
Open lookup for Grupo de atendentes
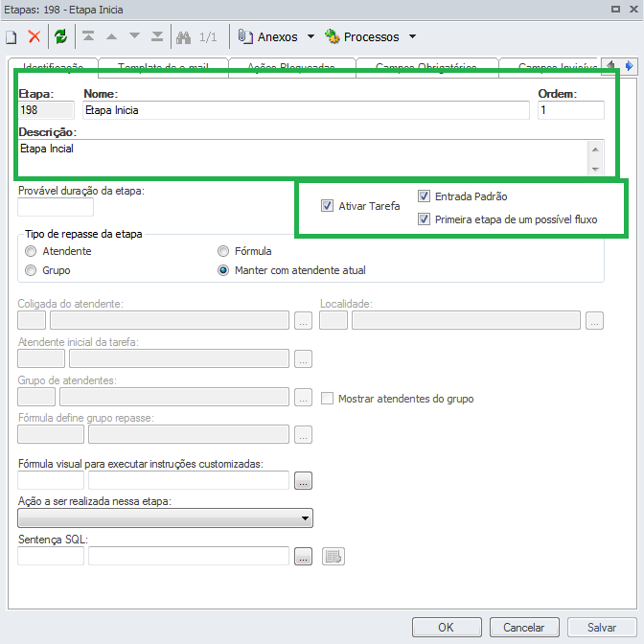(303, 397)
